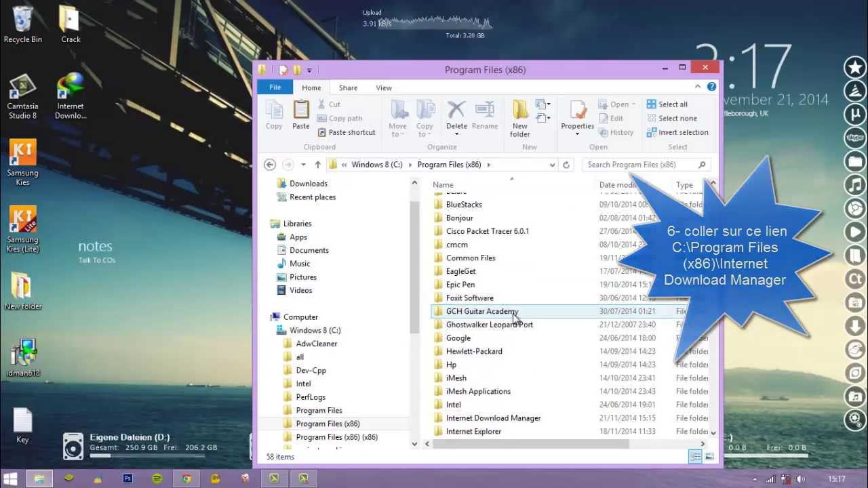This screenshot has width=868, height=488.
Task: Select Downloads in navigation pane
Action: [308, 184]
